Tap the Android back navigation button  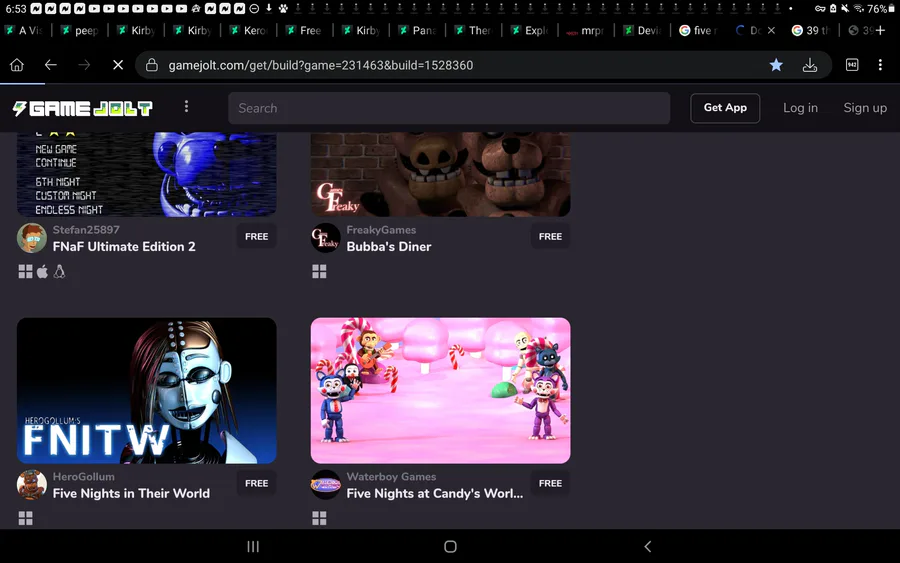pyautogui.click(x=647, y=546)
